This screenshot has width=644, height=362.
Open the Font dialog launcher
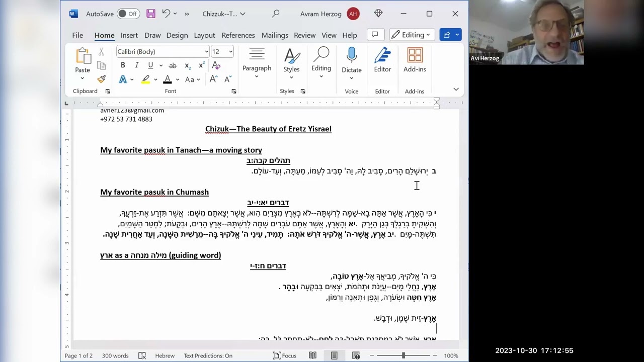233,92
